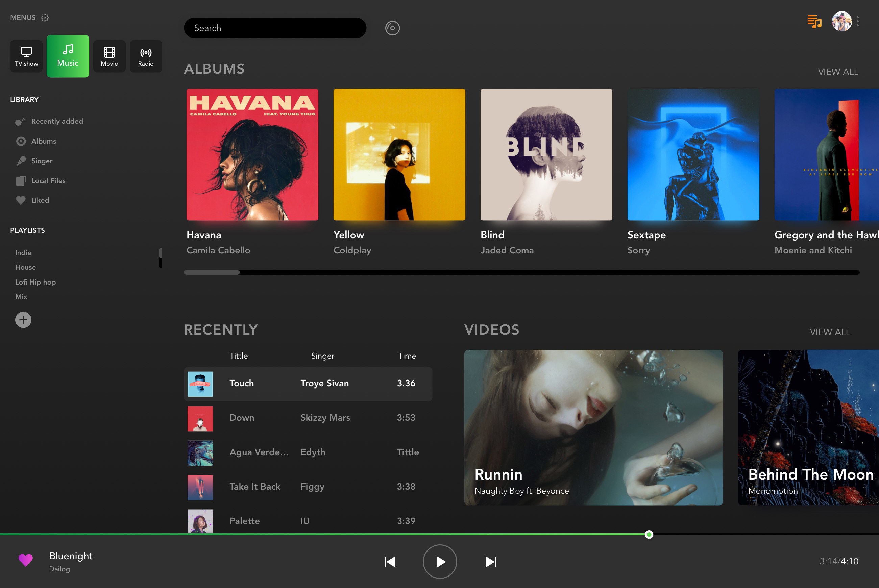The width and height of the screenshot is (879, 588).
Task: Open the menus settings gear icon
Action: [45, 18]
